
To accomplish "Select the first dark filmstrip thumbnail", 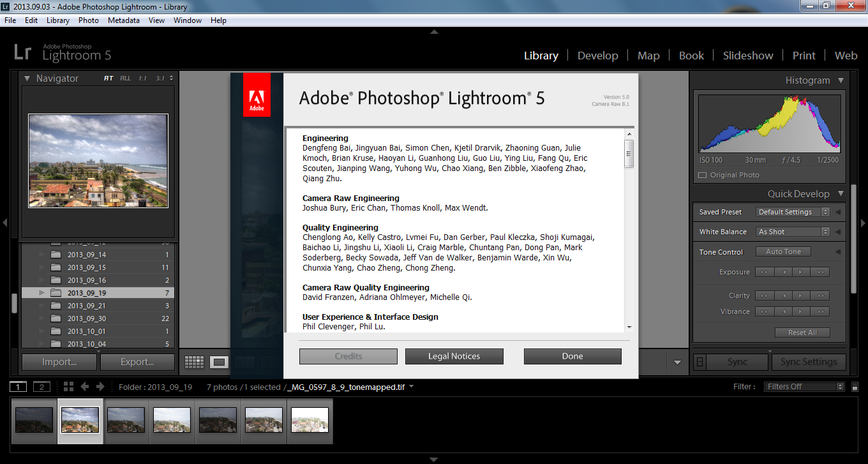I will click(x=34, y=420).
